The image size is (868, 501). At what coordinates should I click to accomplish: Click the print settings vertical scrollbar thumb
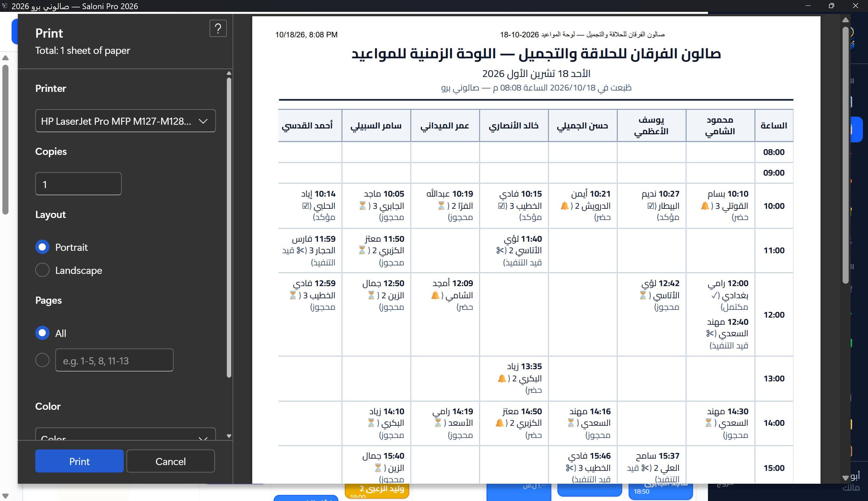click(x=229, y=227)
